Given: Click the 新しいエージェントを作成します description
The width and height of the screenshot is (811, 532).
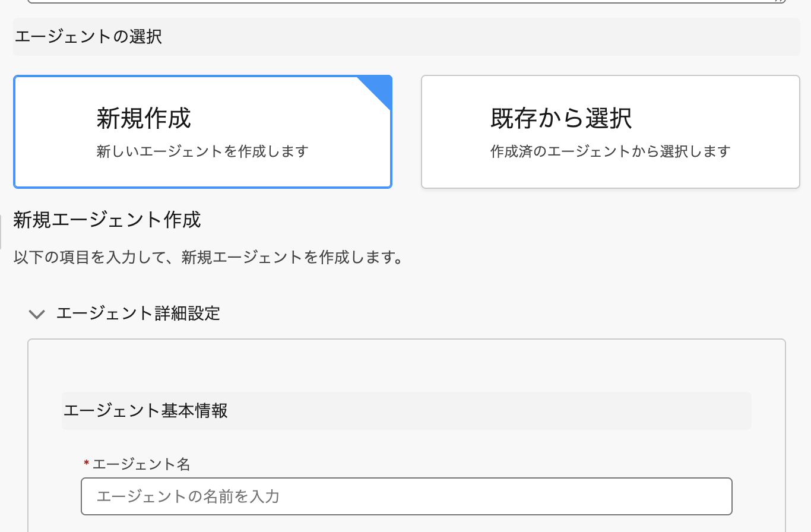Looking at the screenshot, I should click(x=202, y=151).
